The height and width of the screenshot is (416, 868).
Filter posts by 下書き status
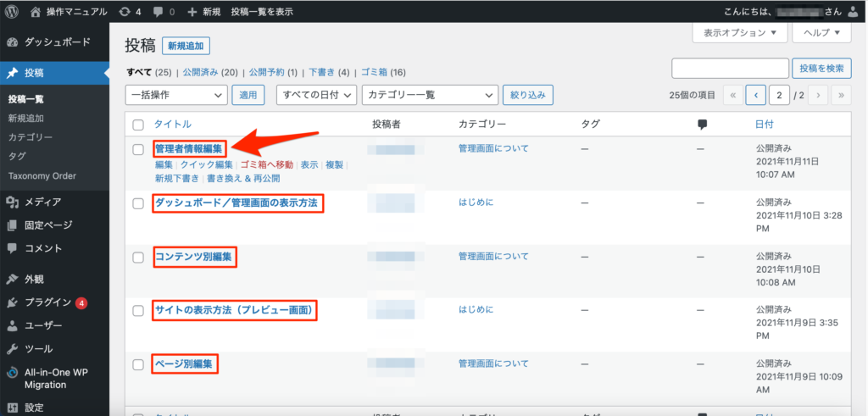point(322,72)
